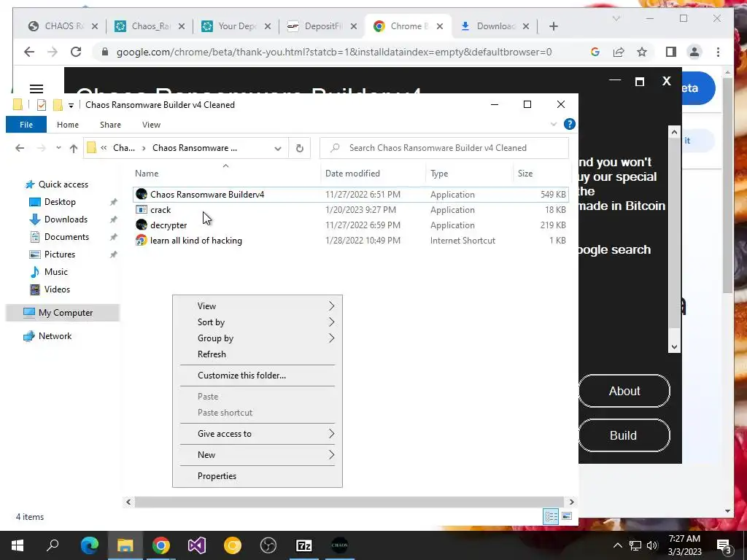747x560 pixels.
Task: Click About button in Chaos builder
Action: (x=624, y=391)
